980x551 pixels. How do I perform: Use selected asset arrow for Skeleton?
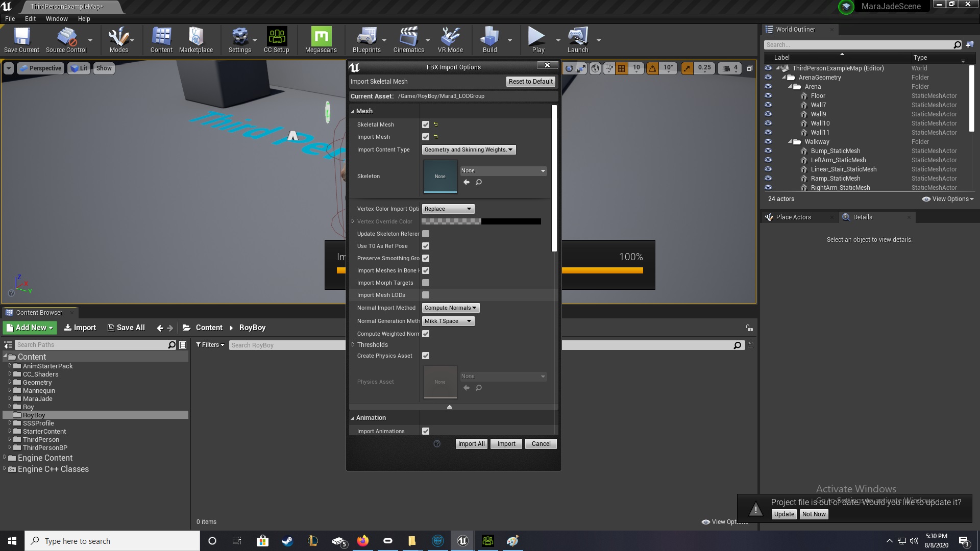point(467,182)
